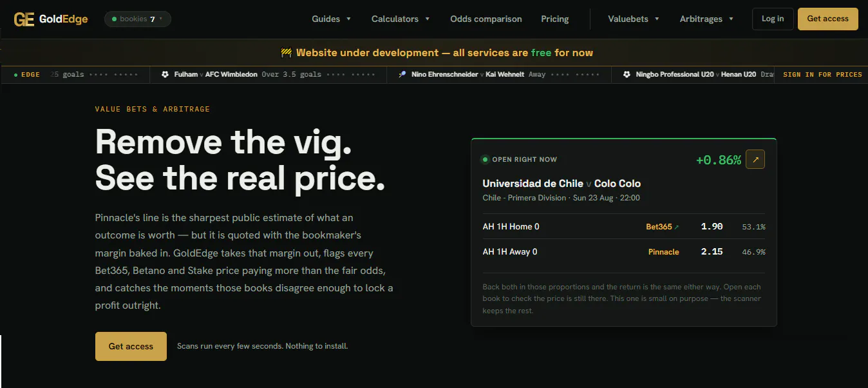
Task: Click the 2.15 odds value
Action: [712, 252]
